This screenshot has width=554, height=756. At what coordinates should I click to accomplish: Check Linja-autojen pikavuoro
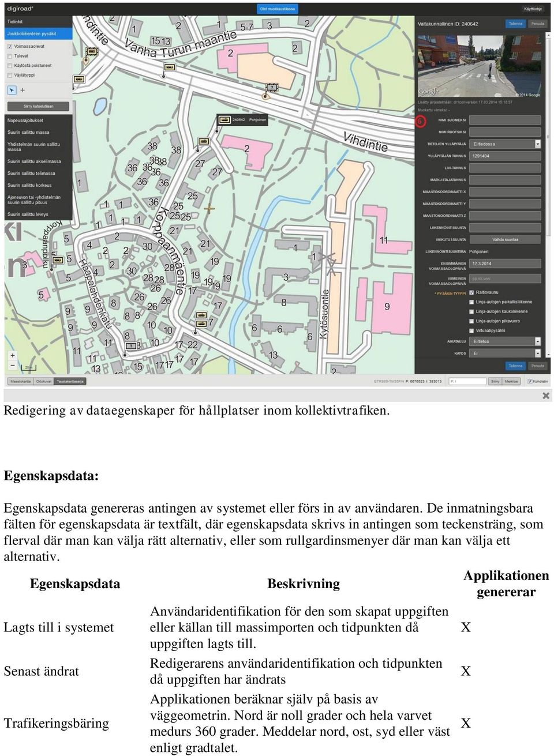(472, 321)
